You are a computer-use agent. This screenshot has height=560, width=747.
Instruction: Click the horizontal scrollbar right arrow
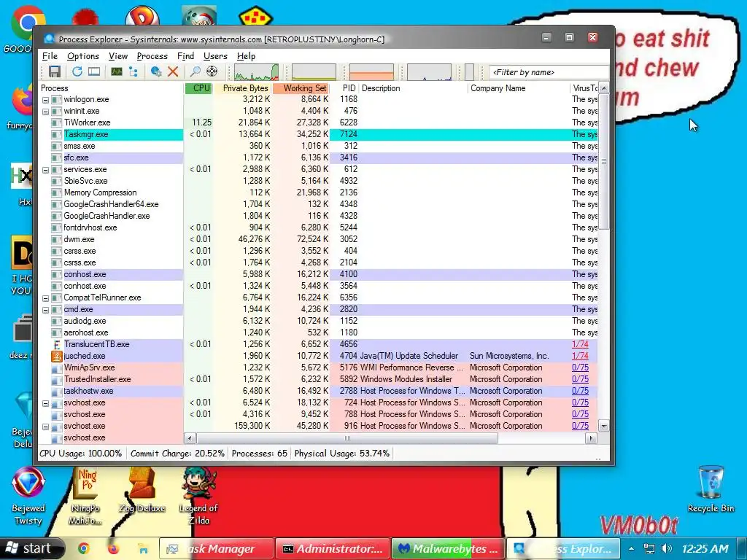[x=591, y=438]
